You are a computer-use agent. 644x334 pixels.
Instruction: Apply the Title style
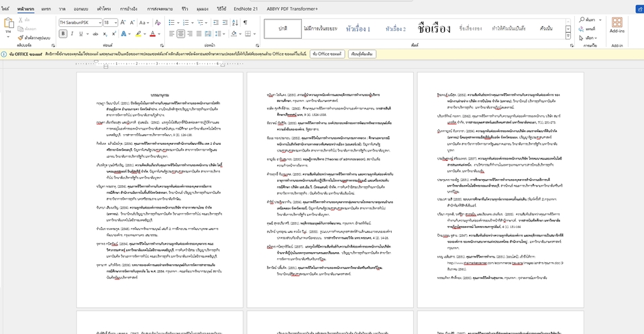click(x=434, y=29)
